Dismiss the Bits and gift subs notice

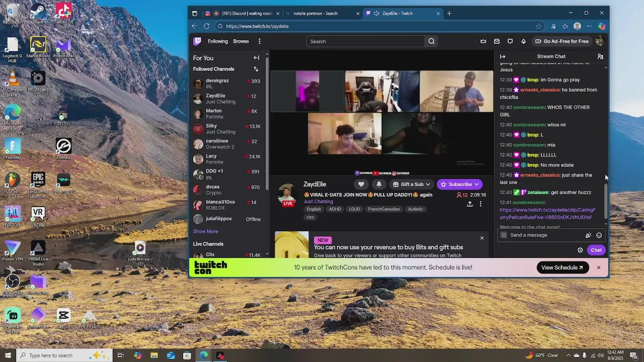(x=481, y=238)
